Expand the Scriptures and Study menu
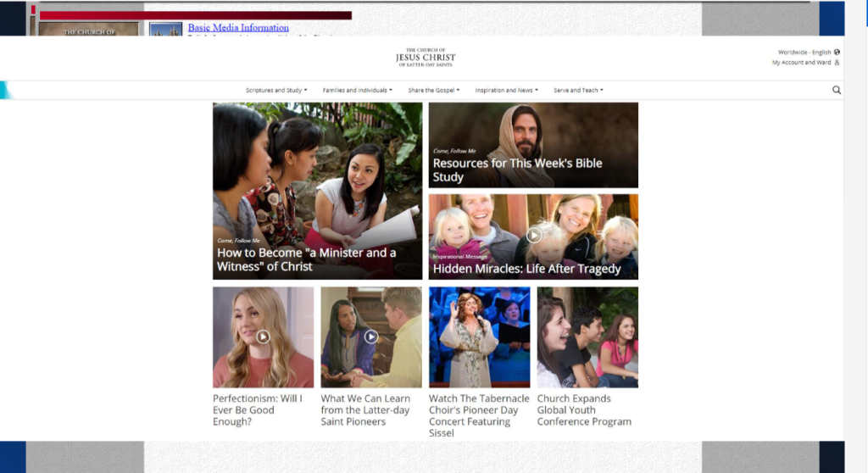The image size is (868, 473). click(x=276, y=90)
